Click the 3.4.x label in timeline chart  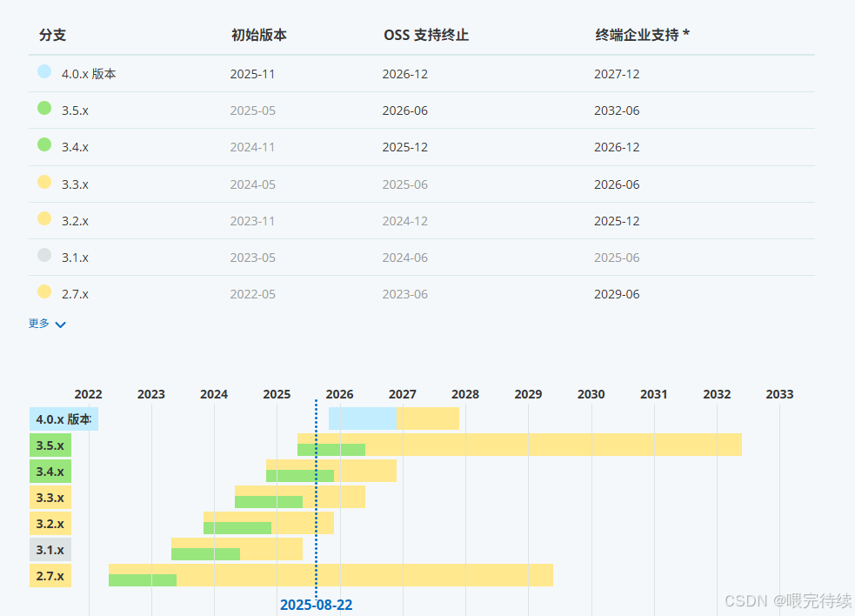(50, 472)
